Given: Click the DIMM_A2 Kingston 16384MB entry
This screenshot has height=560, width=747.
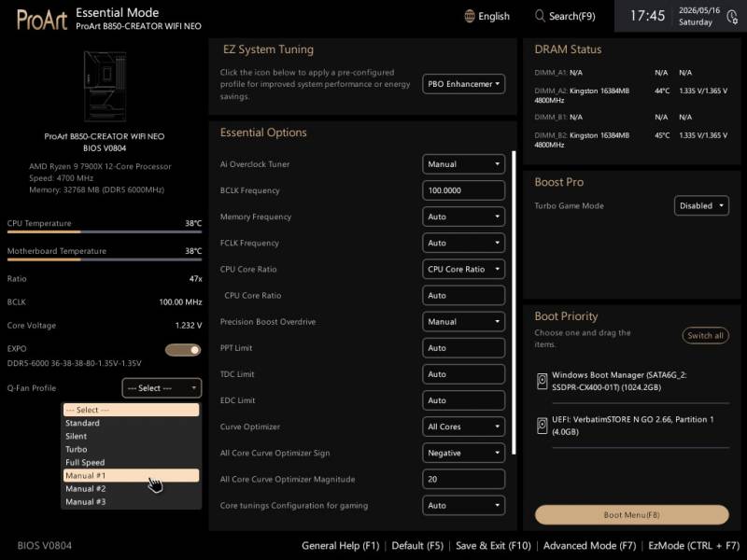Looking at the screenshot, I should click(x=631, y=95).
